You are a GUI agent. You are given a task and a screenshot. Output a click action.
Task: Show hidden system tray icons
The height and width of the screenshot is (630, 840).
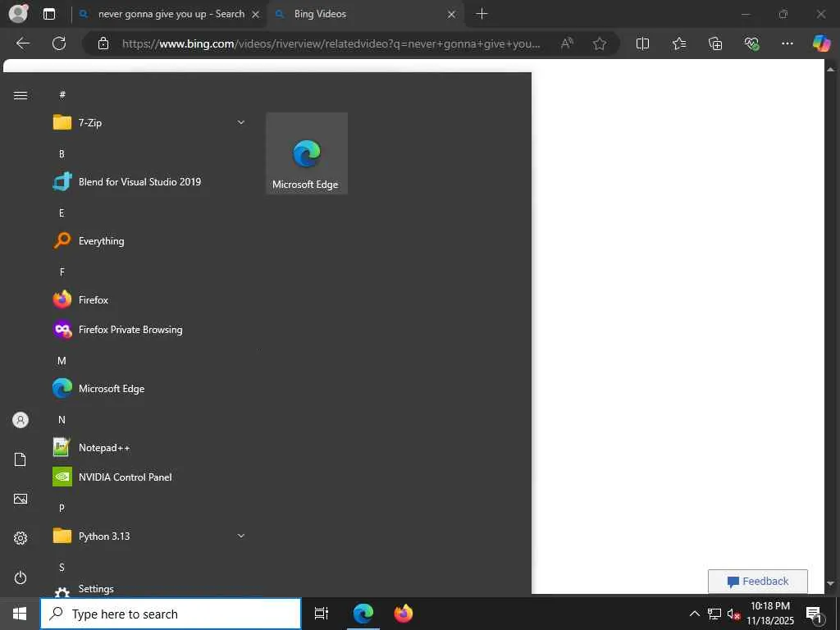pos(694,614)
